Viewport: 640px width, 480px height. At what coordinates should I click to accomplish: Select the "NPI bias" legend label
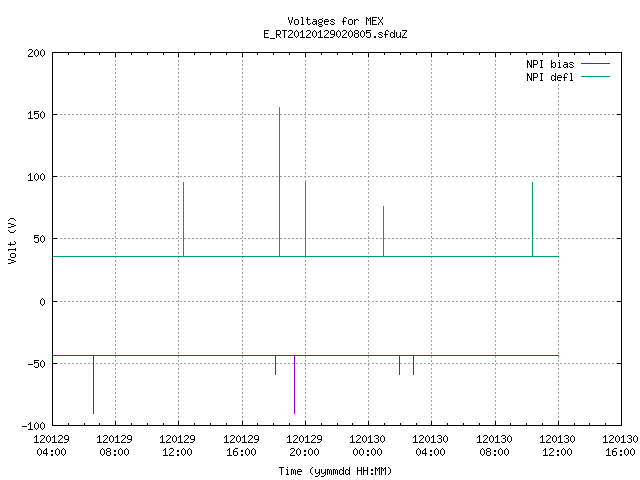(550, 64)
